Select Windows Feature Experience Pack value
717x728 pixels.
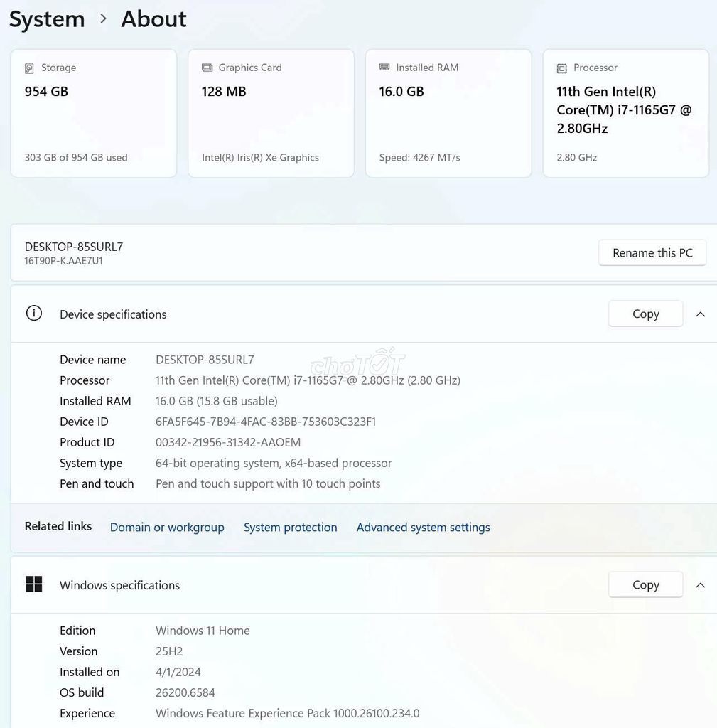point(287,713)
